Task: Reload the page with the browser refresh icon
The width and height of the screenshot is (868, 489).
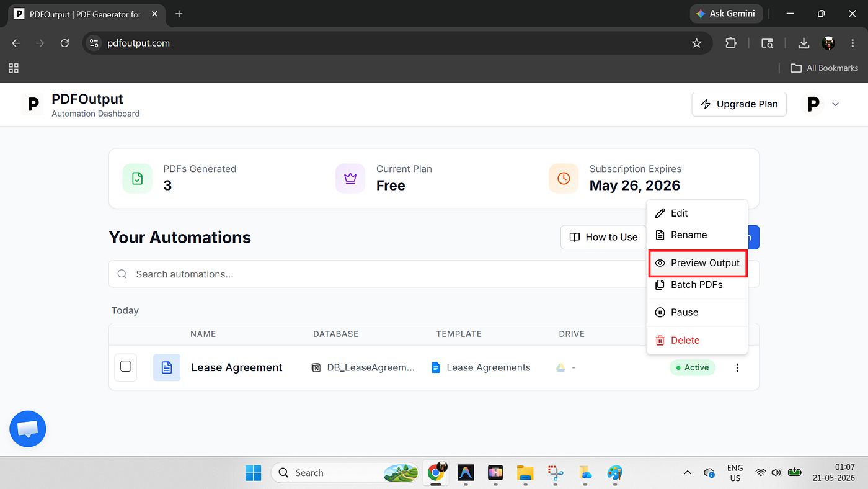Action: 64,43
